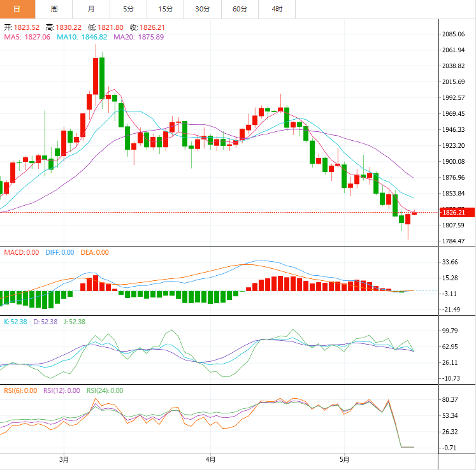Click the 2015.69 price axis label

coord(454,82)
